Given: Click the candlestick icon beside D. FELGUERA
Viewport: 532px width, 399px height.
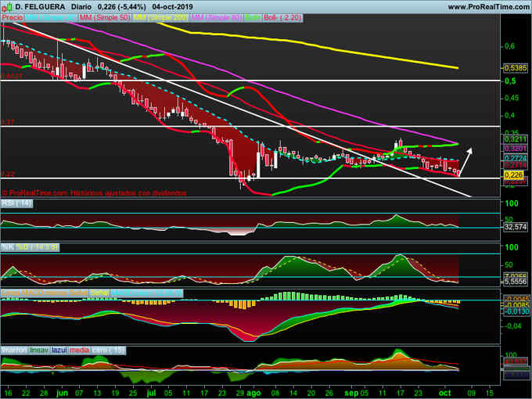Looking at the screenshot, I should [x=6, y=7].
